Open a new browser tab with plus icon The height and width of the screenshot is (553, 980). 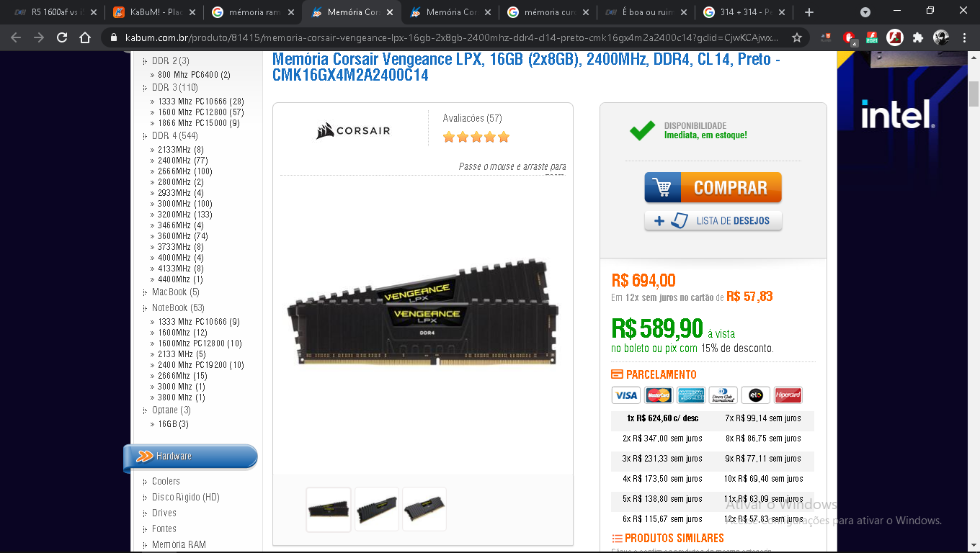(x=808, y=12)
